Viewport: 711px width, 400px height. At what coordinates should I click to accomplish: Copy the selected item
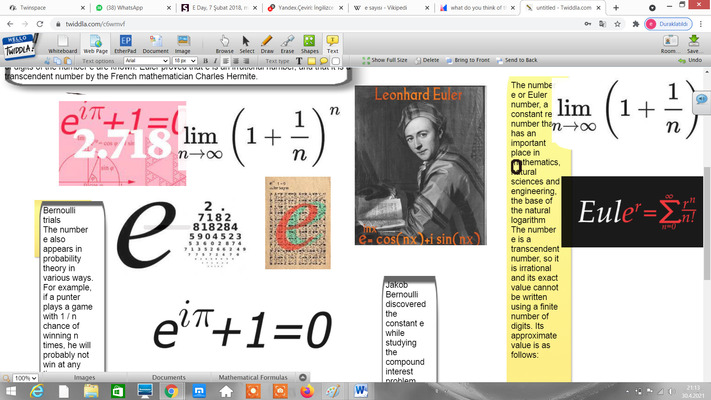(58, 61)
